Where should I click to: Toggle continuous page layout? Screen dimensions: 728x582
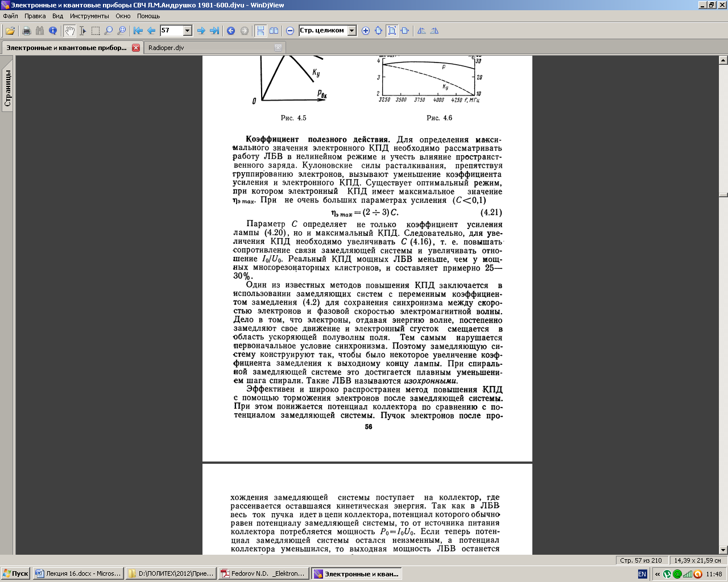click(x=260, y=31)
